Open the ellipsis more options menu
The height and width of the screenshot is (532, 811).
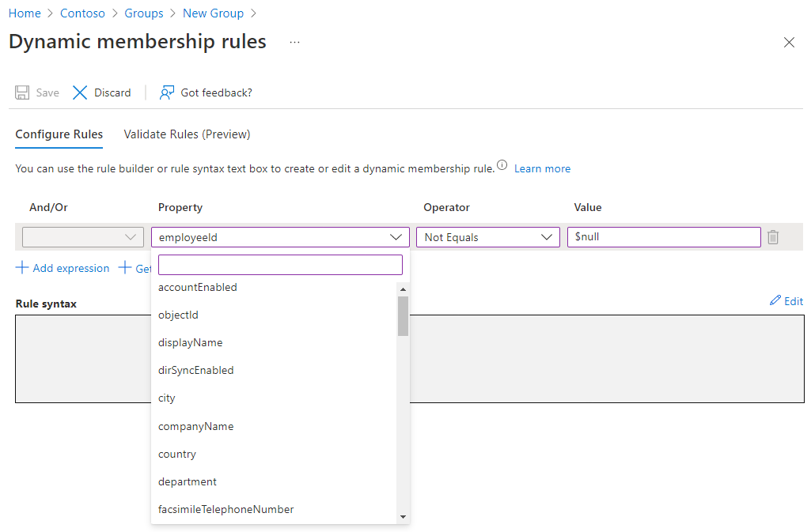295,42
